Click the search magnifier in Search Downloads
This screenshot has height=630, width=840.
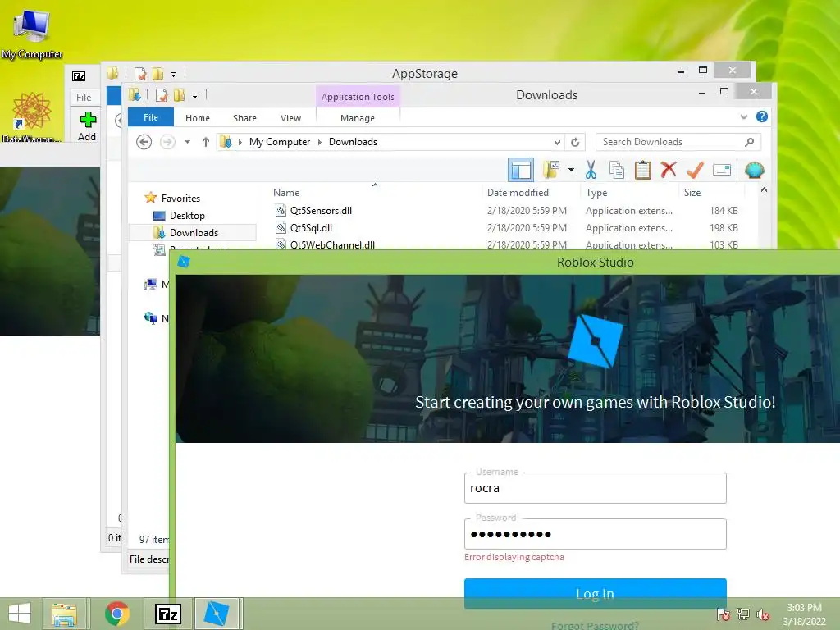pyautogui.click(x=750, y=142)
